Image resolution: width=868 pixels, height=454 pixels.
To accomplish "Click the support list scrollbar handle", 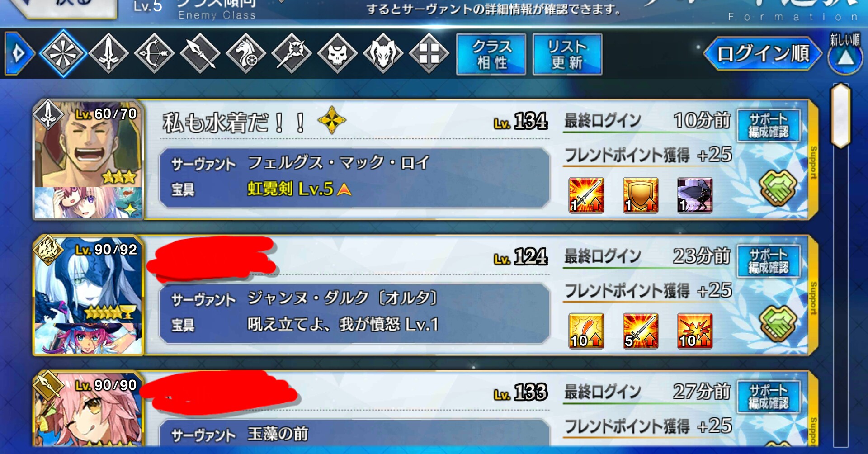I will click(x=841, y=116).
